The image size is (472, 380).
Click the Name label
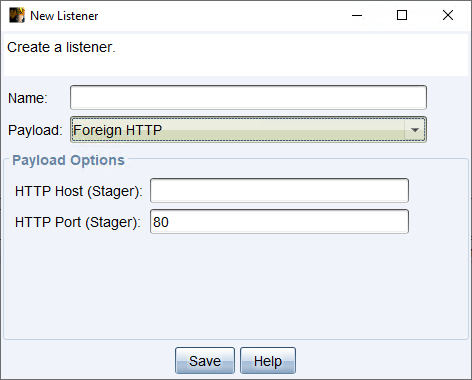tap(28, 98)
